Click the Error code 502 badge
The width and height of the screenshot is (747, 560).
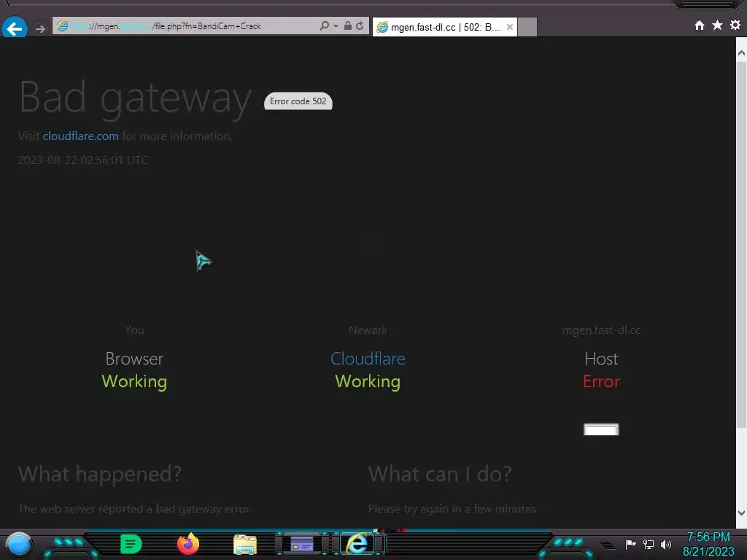point(298,101)
